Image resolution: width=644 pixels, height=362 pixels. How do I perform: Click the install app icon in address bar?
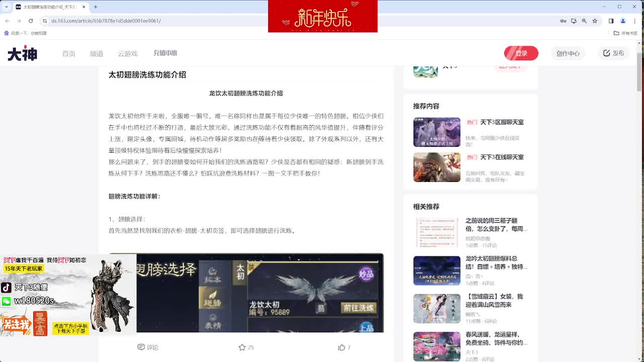[x=574, y=21]
